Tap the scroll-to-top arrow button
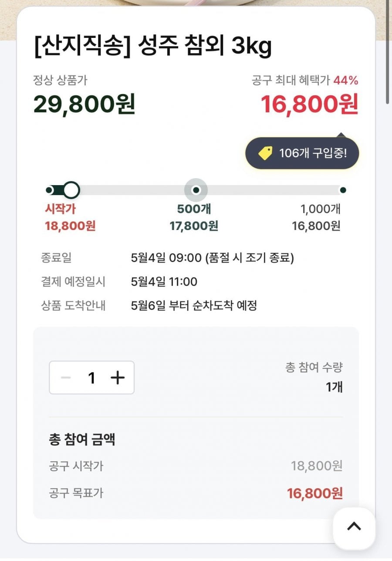 click(354, 527)
